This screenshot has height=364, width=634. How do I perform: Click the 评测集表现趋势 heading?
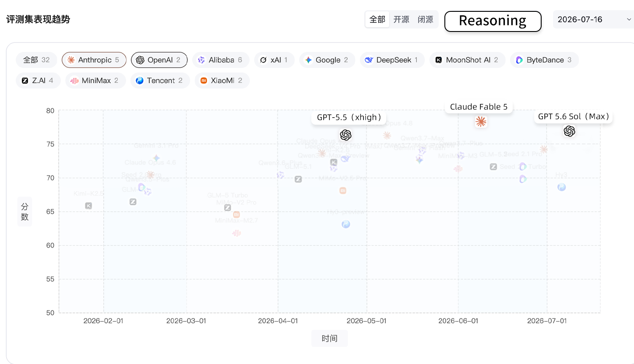click(38, 19)
